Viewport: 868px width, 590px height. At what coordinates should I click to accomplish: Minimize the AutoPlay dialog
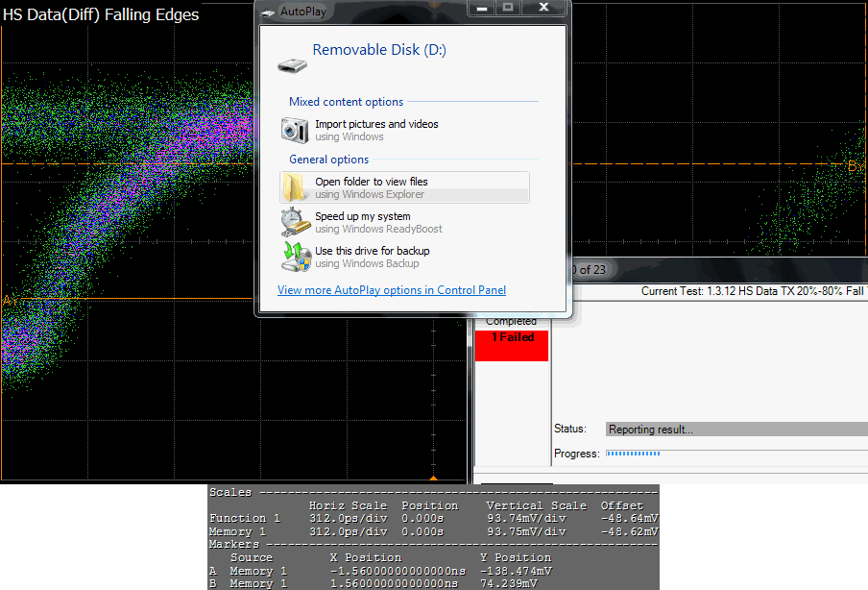(481, 9)
